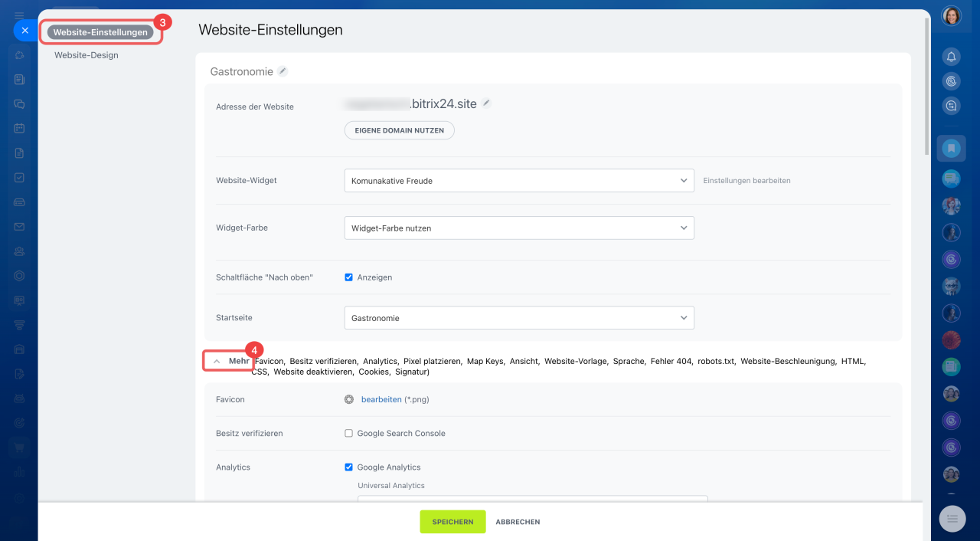Click the Einstellungen bearbeiten link
Screen dimensions: 980x541
tap(746, 181)
